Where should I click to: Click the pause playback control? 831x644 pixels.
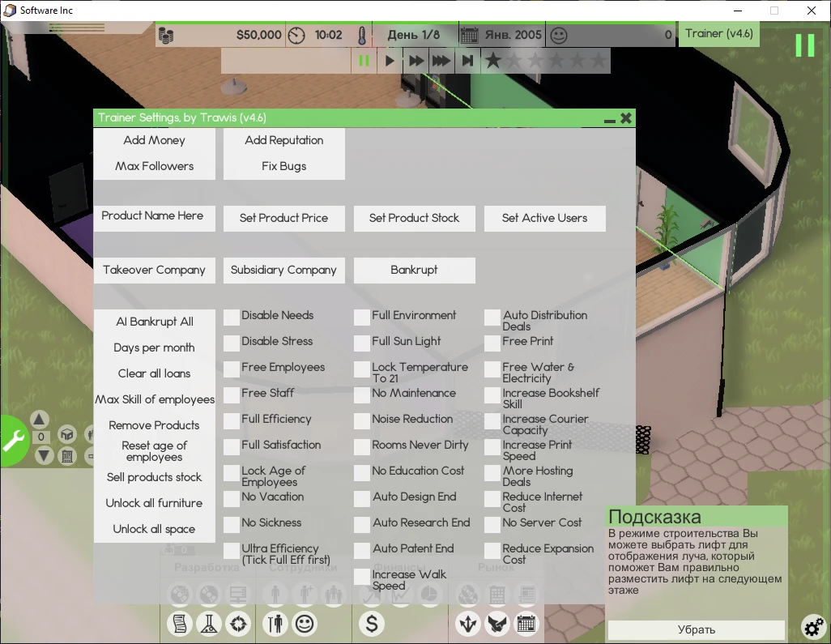click(x=362, y=60)
